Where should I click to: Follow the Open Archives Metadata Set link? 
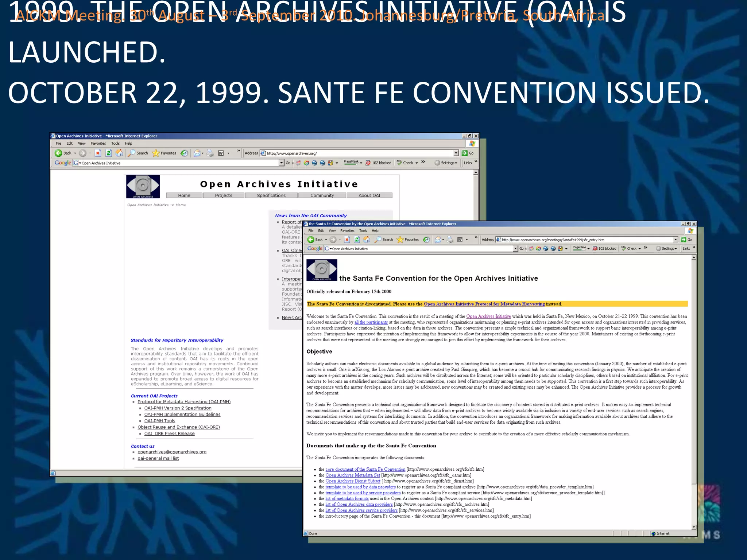352,475
